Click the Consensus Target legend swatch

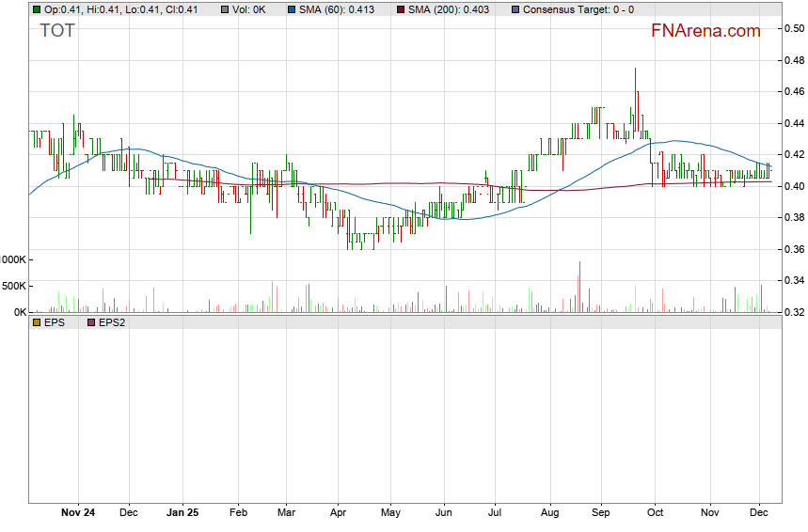point(515,9)
